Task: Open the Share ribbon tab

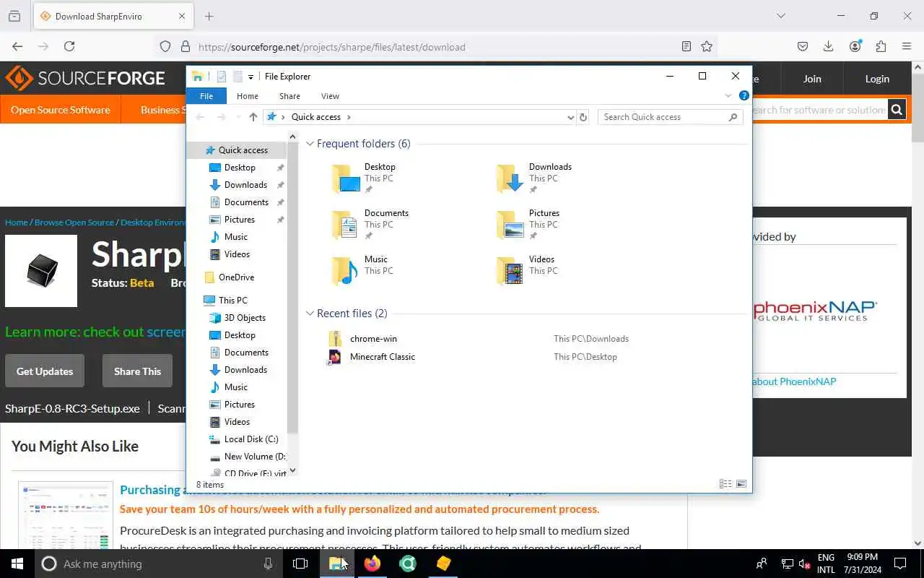Action: (289, 96)
